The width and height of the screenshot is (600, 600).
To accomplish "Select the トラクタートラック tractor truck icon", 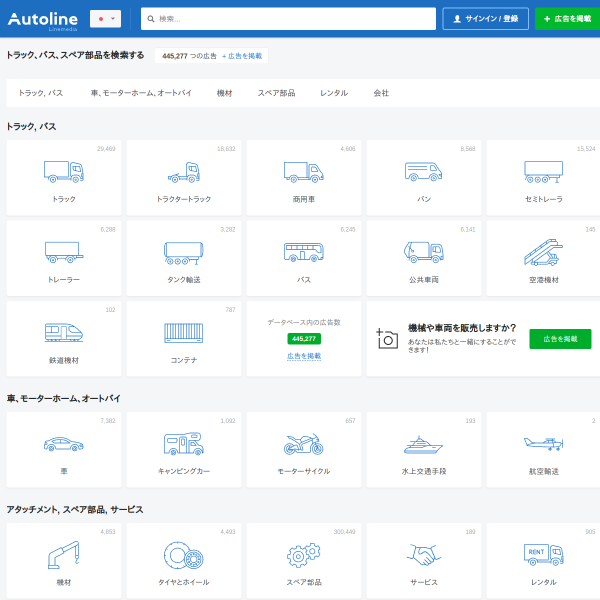I will coord(184,172).
